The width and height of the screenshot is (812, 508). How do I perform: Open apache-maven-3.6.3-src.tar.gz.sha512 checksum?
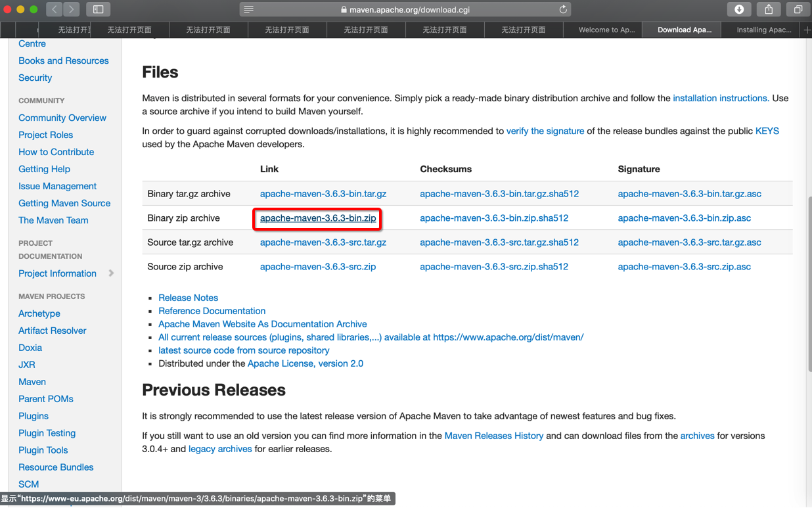click(x=499, y=242)
